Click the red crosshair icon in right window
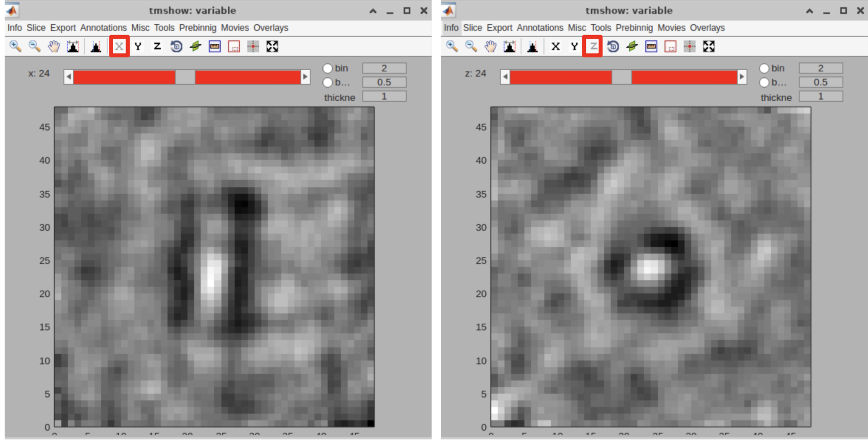The width and height of the screenshot is (868, 442). pyautogui.click(x=690, y=46)
